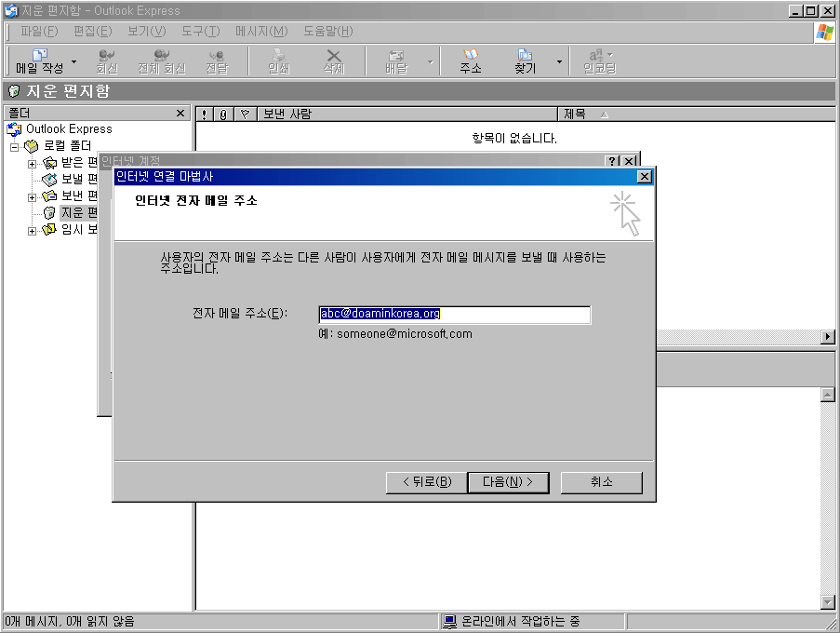Click the down arrow of the preview scrollbar
The height and width of the screenshot is (633, 840).
828,603
